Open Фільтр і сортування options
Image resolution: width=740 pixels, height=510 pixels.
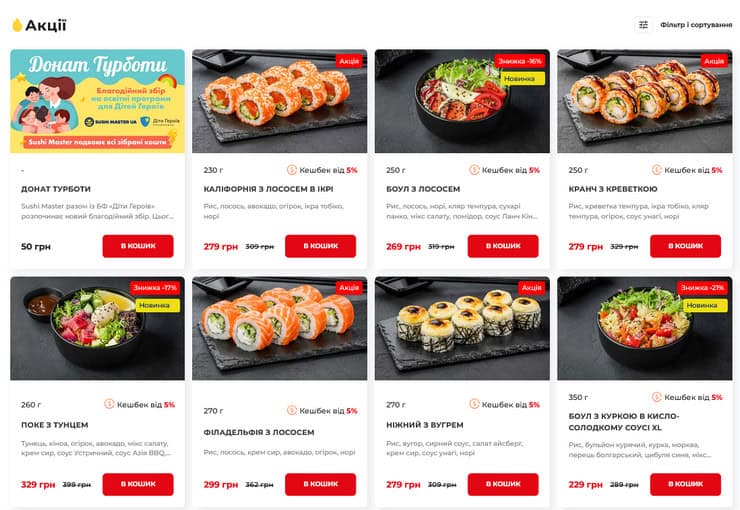[696, 25]
